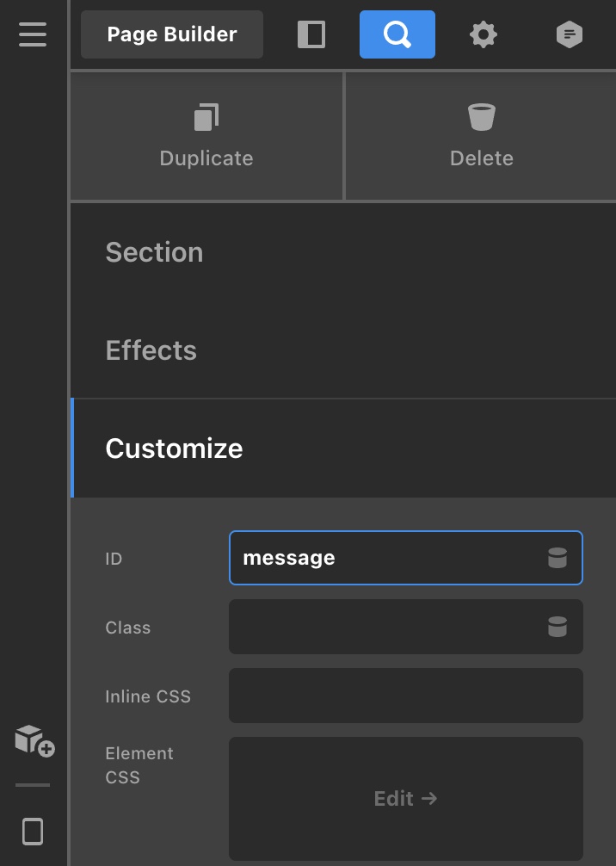Open settings via the gear icon
Screen dimensions: 616x866
(x=484, y=34)
